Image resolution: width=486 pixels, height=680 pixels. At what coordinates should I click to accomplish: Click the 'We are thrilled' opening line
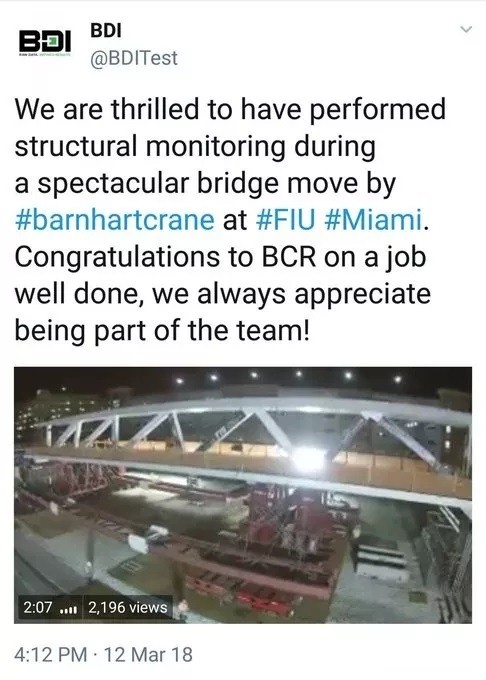coord(230,109)
